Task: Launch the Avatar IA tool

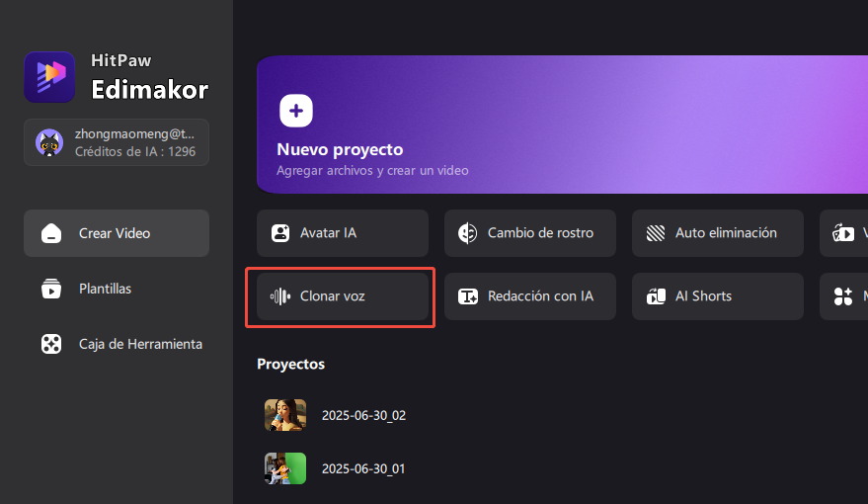Action: click(x=343, y=233)
